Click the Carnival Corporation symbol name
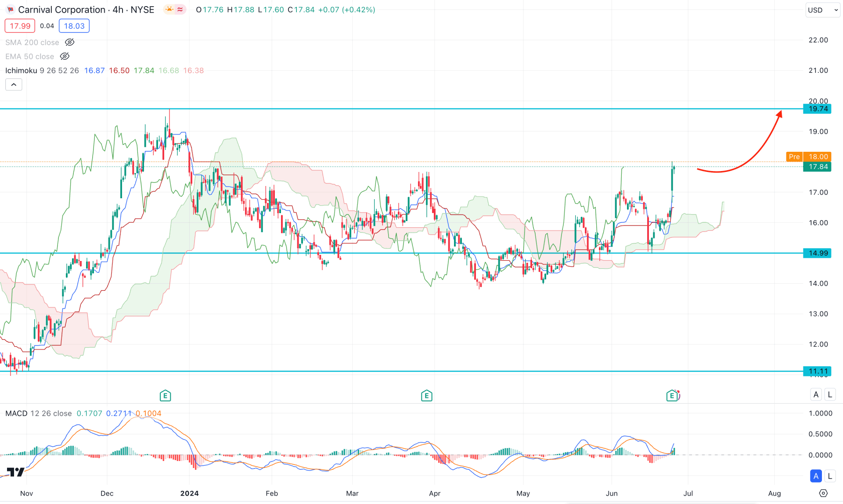 pos(62,10)
